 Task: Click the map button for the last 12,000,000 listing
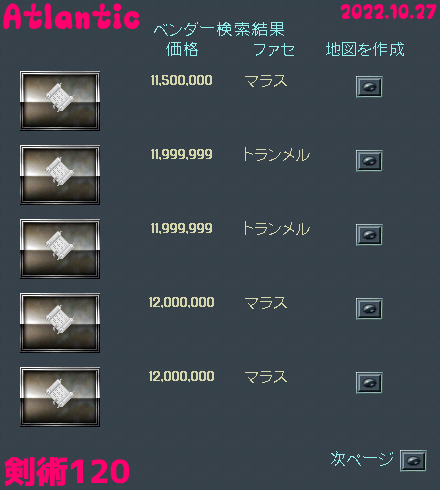[369, 383]
